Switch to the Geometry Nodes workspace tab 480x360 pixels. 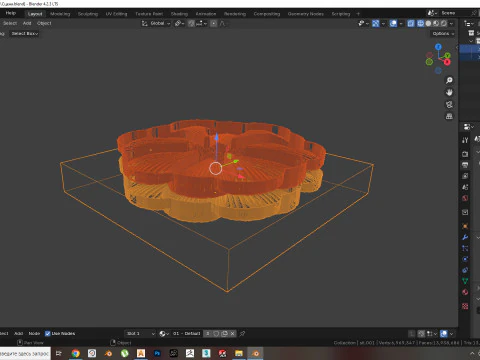[x=306, y=14]
